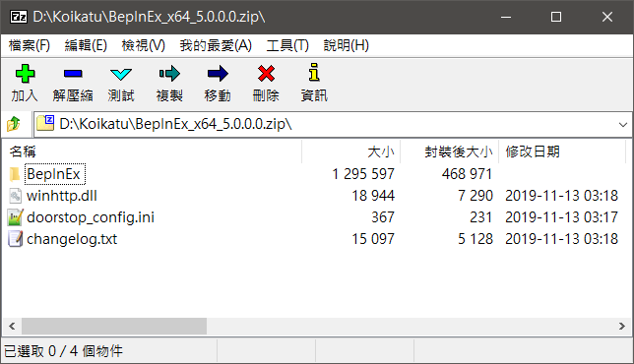Expand the address path dropdown arrow
Viewport: 634px width, 364px height.
pos(622,124)
